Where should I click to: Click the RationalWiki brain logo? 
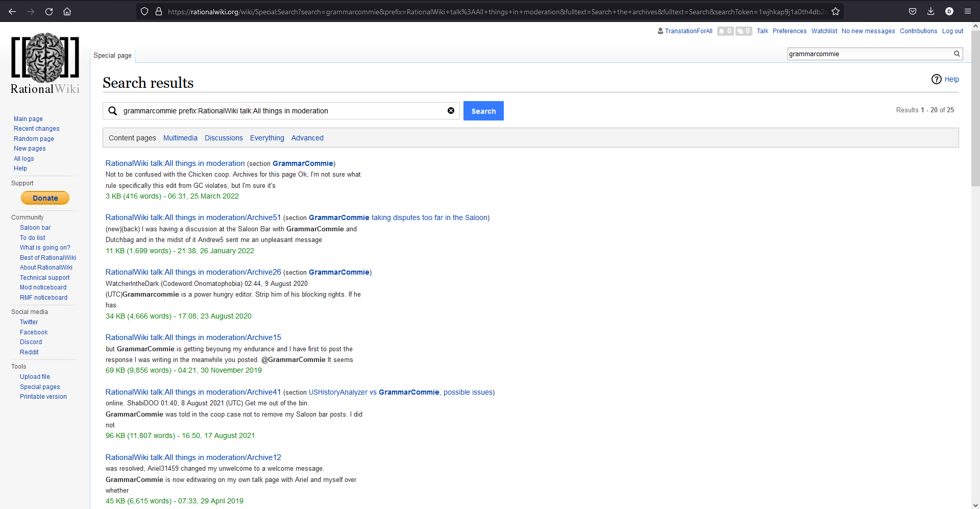[45, 63]
